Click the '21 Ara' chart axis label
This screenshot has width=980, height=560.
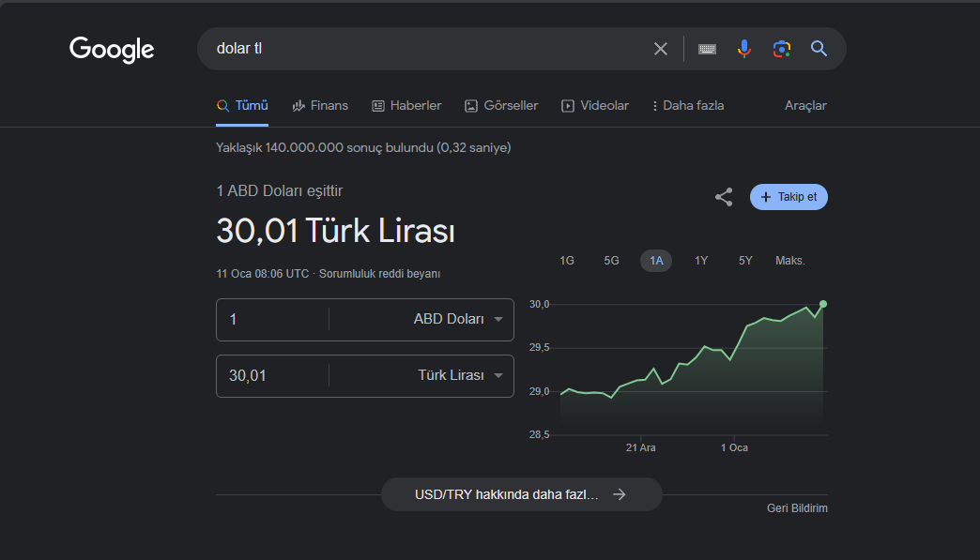pos(640,447)
